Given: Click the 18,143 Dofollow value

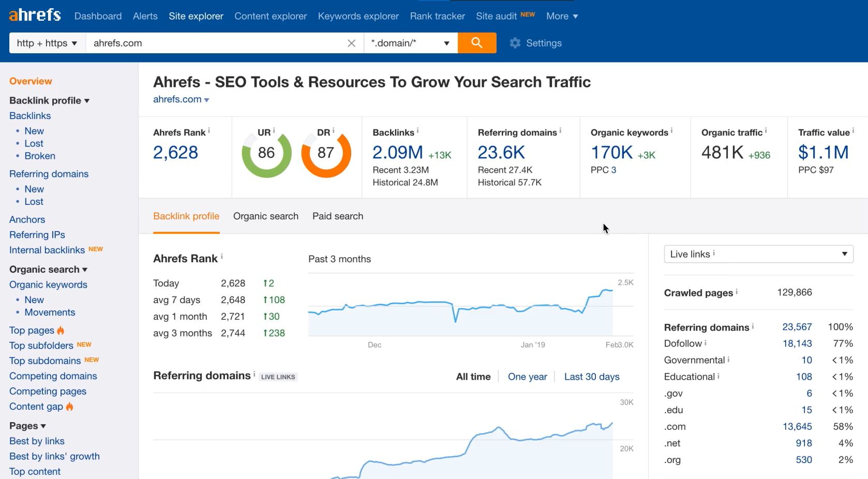Looking at the screenshot, I should coord(797,343).
